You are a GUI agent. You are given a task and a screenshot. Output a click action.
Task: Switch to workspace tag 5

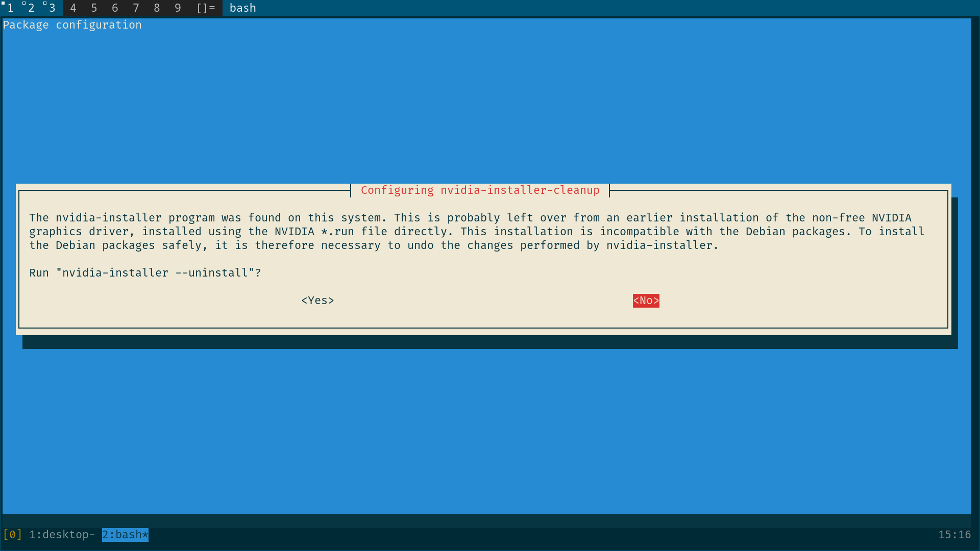[x=94, y=8]
